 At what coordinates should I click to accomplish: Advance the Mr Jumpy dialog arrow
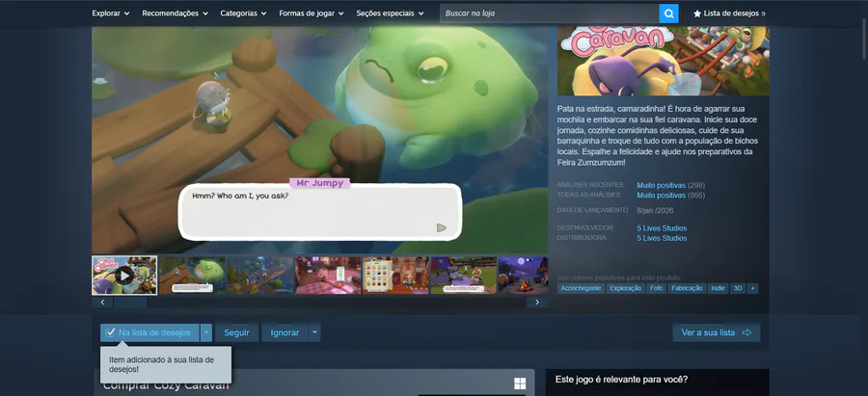point(441,227)
